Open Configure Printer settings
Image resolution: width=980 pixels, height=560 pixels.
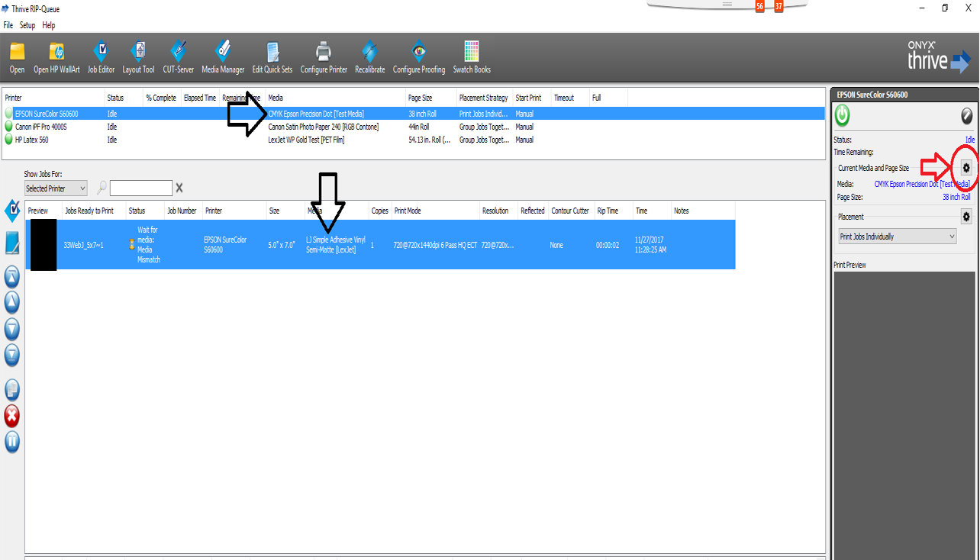324,58
